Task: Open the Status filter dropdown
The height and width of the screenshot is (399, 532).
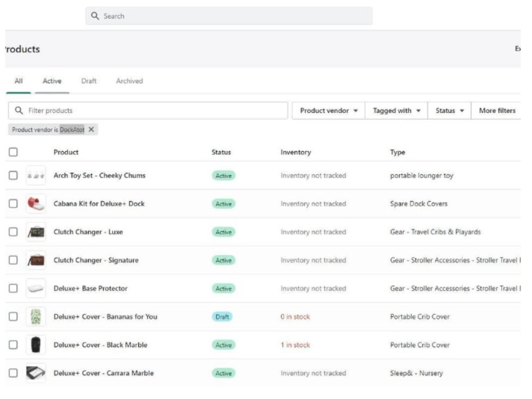Action: 449,111
